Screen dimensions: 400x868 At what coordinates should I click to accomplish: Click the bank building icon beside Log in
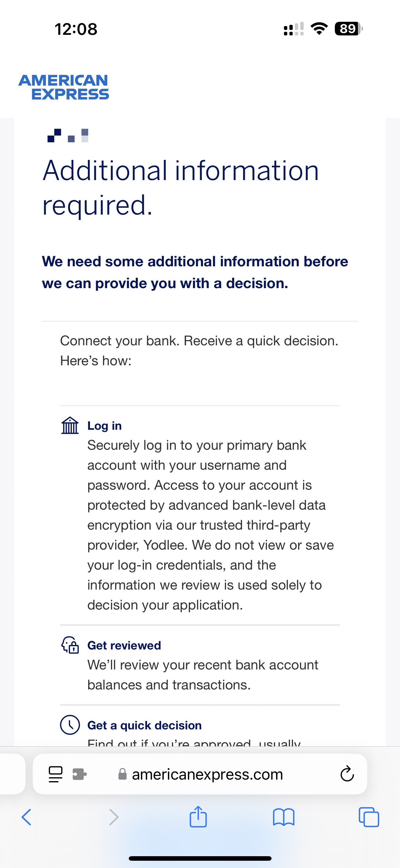(70, 426)
